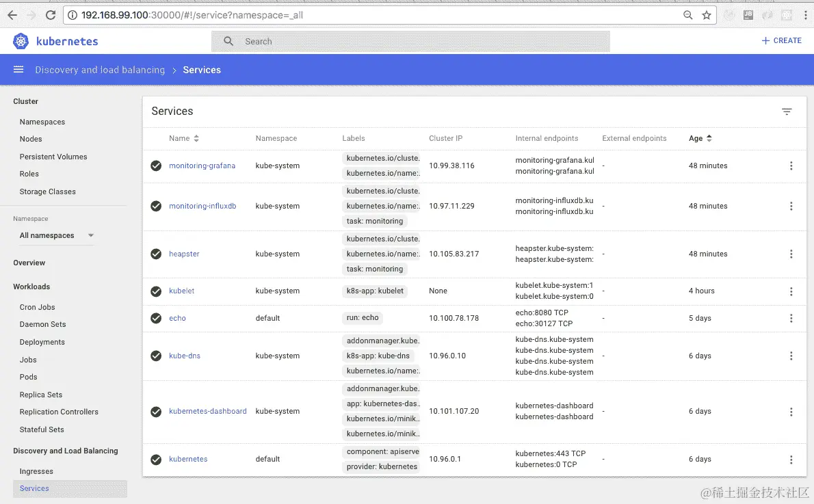
Task: Open the monitoring-grafana service link
Action: pyautogui.click(x=202, y=165)
